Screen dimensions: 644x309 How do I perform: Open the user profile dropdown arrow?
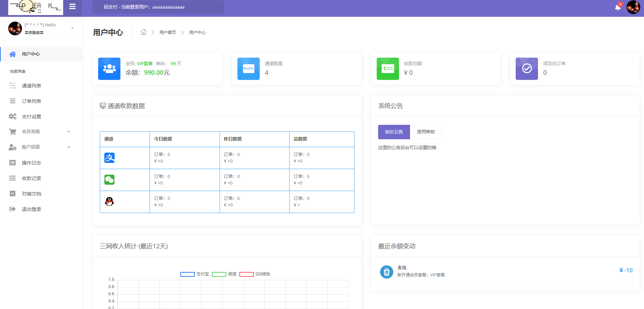pos(72,28)
